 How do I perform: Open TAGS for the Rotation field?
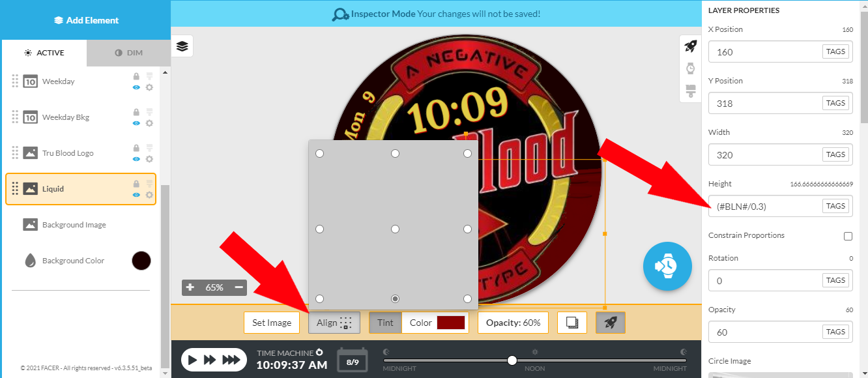835,280
